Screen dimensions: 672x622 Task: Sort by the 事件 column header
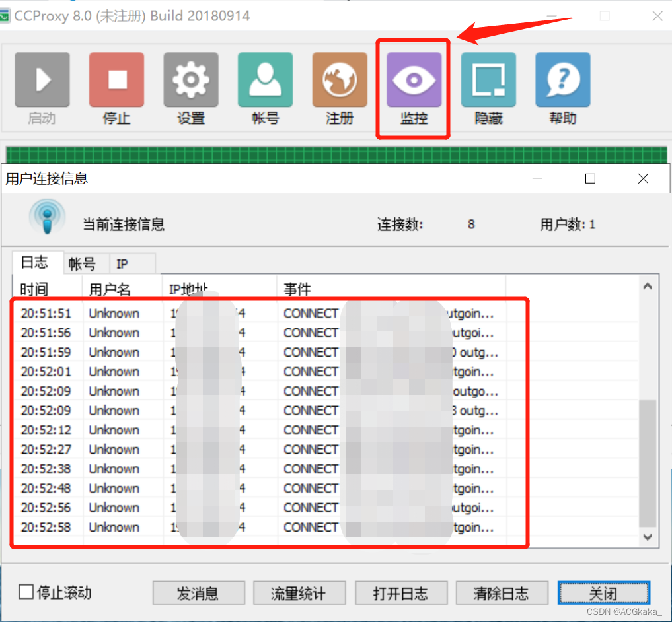(x=391, y=289)
